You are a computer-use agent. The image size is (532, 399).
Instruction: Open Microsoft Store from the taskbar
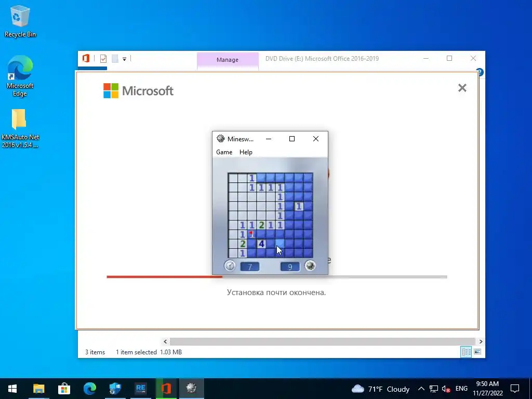point(64,389)
